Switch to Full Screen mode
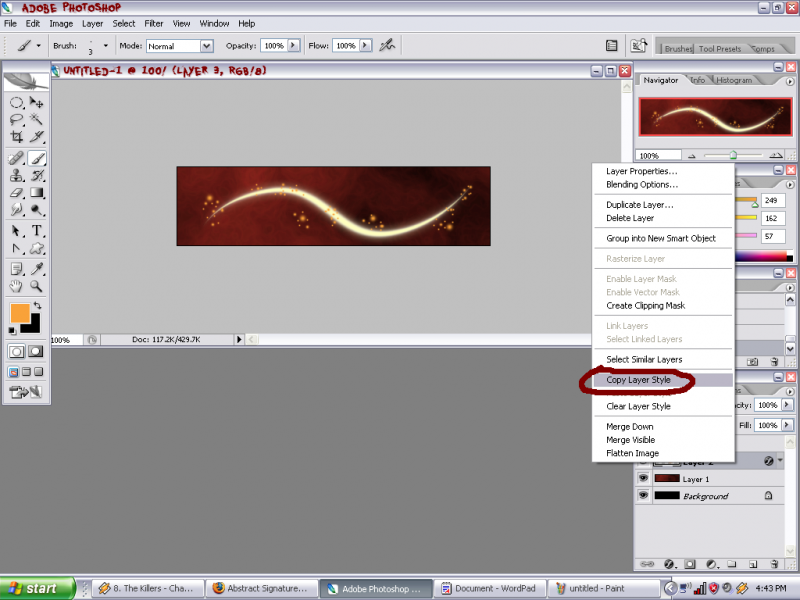Viewport: 800px width, 600px height. pyautogui.click(x=38, y=372)
